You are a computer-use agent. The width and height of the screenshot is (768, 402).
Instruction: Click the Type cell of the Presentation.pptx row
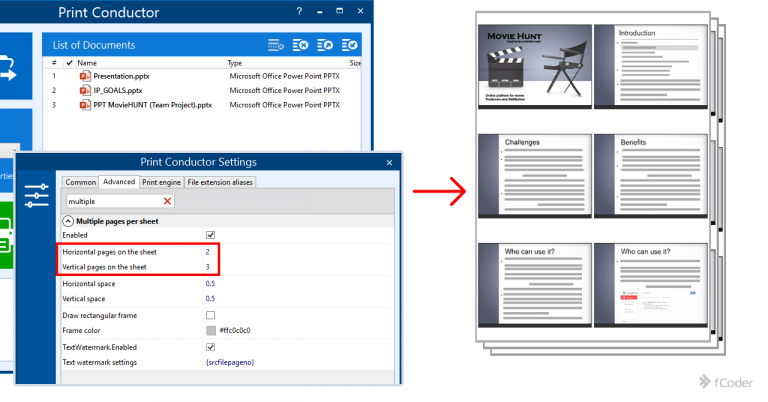click(285, 76)
